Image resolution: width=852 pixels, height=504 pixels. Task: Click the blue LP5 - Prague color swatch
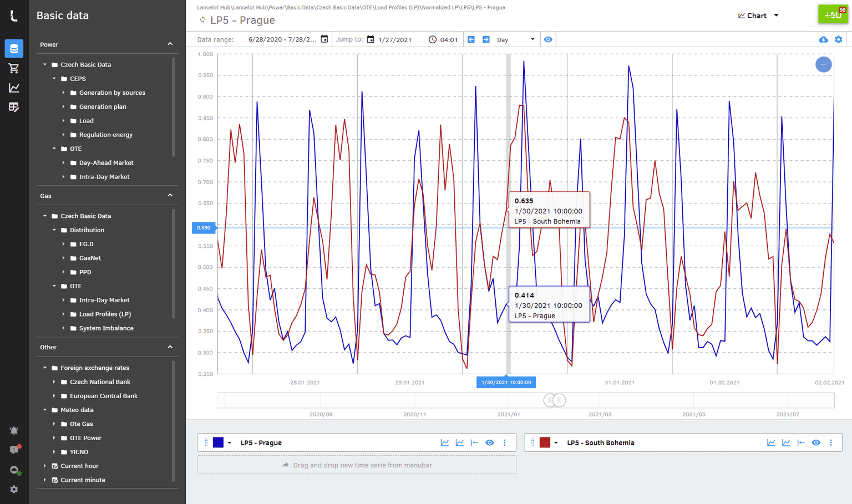(218, 442)
